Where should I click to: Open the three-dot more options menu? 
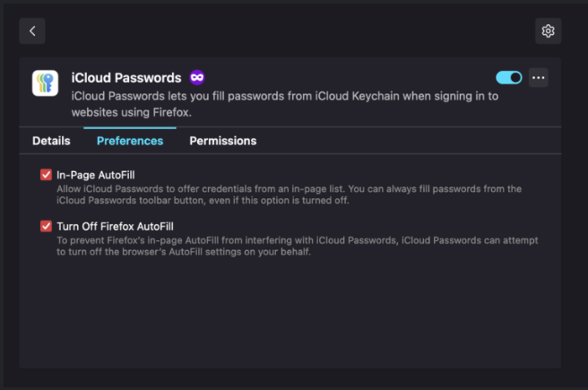click(x=538, y=78)
